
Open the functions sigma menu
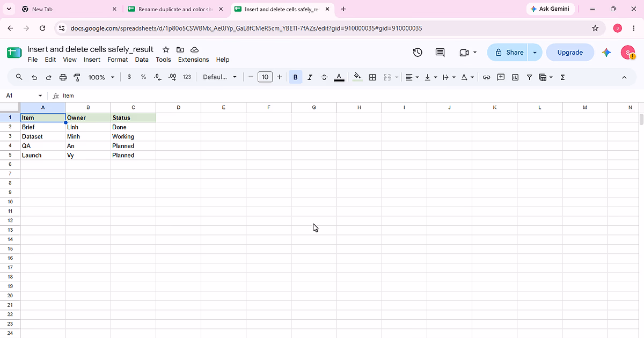click(x=562, y=77)
